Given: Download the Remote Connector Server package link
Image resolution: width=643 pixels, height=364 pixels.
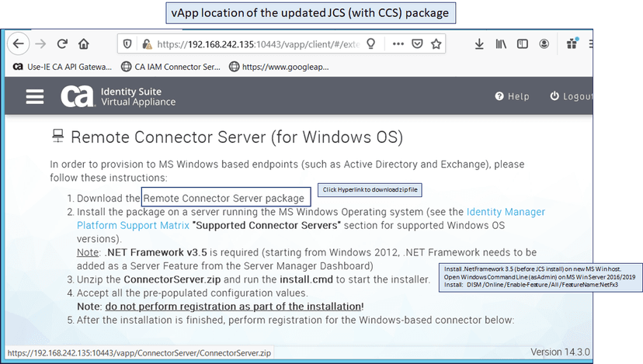Looking at the screenshot, I should pos(224,198).
